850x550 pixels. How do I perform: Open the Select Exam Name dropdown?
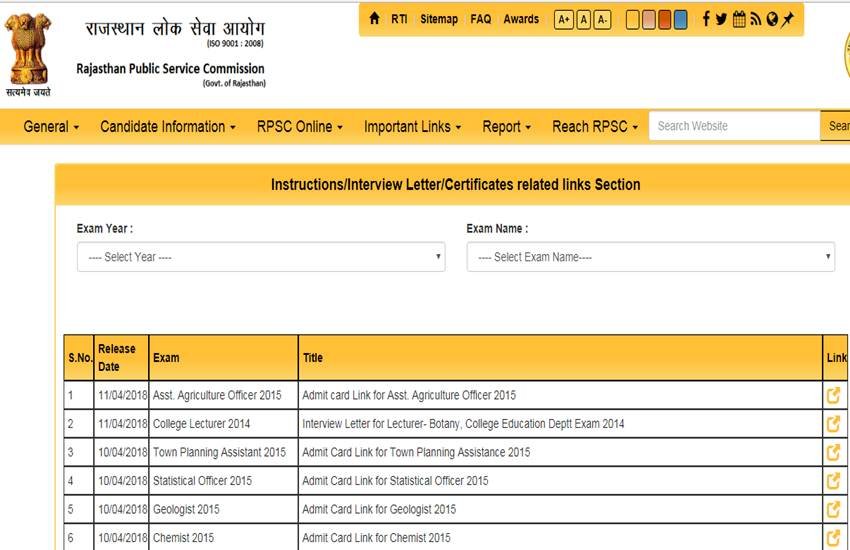coord(650,257)
